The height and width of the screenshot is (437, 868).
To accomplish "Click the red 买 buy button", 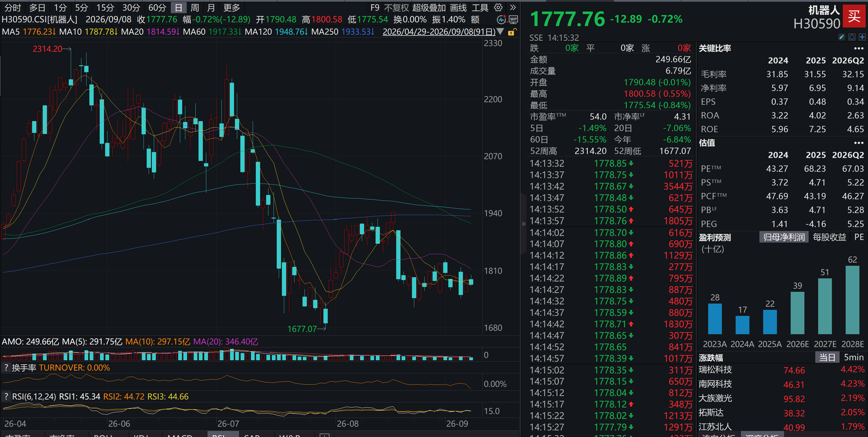I will click(x=854, y=16).
